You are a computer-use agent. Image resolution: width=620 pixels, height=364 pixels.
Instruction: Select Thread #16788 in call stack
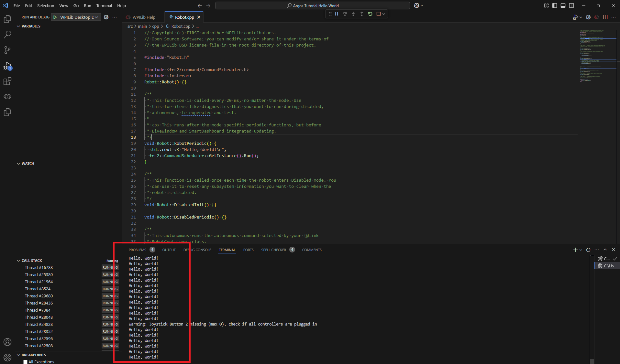coord(39,268)
